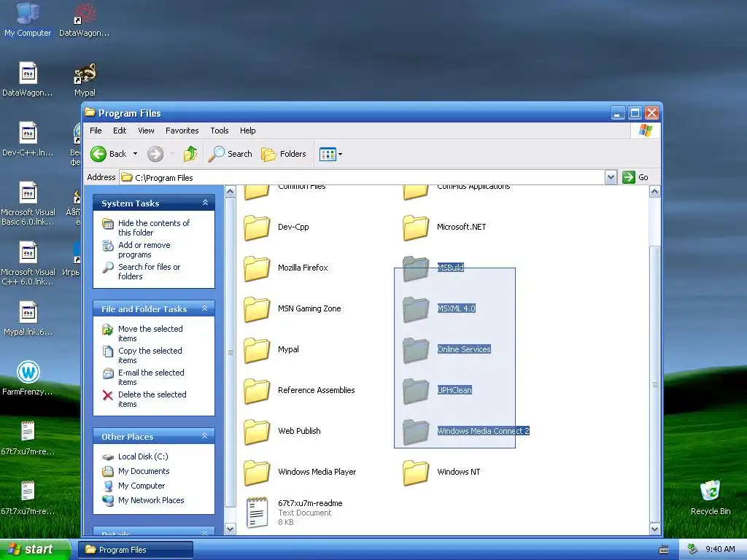Click Add or remove programs link

tap(144, 249)
